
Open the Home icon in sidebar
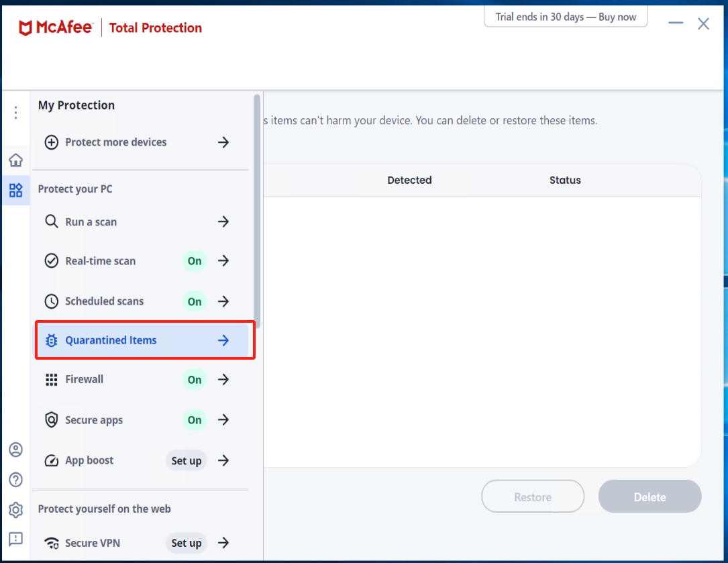click(x=16, y=160)
